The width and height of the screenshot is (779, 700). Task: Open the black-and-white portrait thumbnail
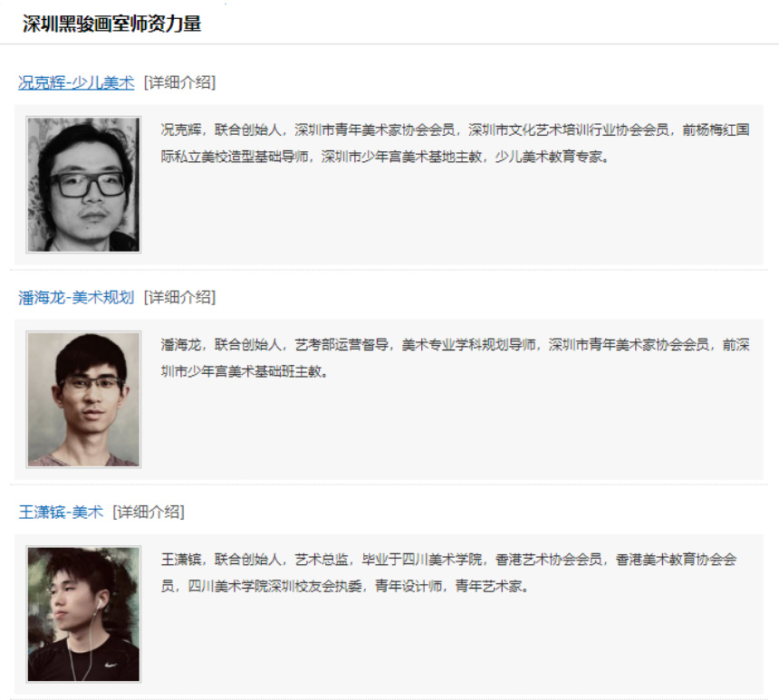[x=83, y=185]
